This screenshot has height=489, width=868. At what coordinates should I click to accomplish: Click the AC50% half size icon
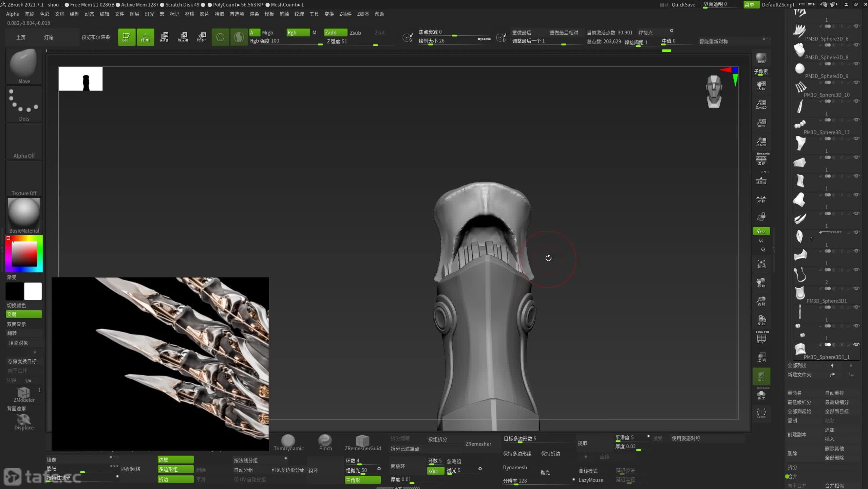coord(761,142)
